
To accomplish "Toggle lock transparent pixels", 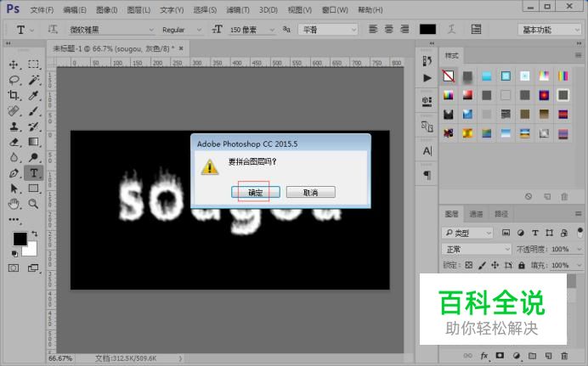I will [468, 265].
